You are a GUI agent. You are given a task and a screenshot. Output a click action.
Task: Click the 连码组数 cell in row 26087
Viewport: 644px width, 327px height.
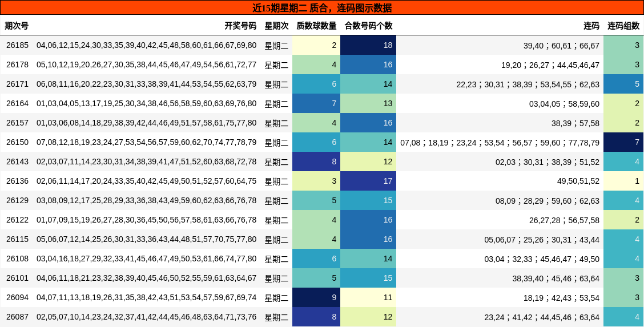tap(623, 317)
